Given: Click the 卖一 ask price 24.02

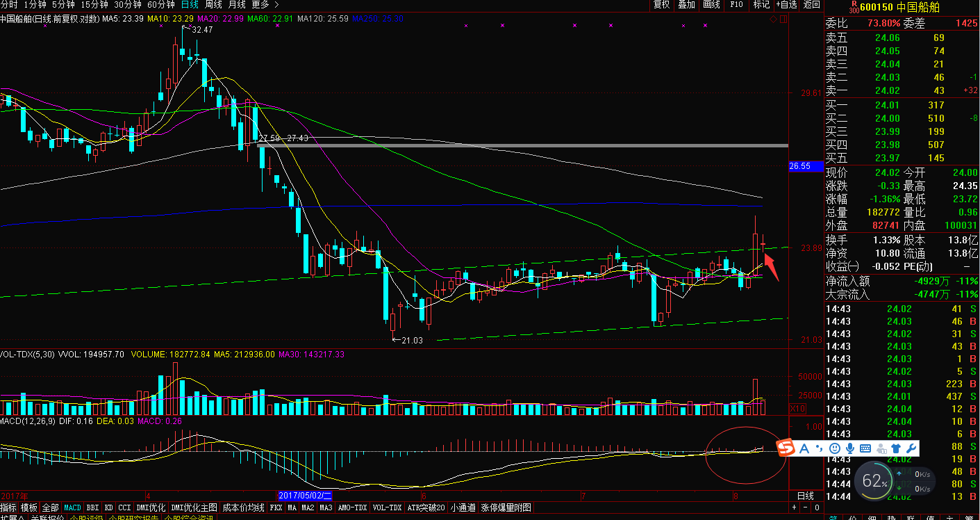Looking at the screenshot, I should click(887, 90).
